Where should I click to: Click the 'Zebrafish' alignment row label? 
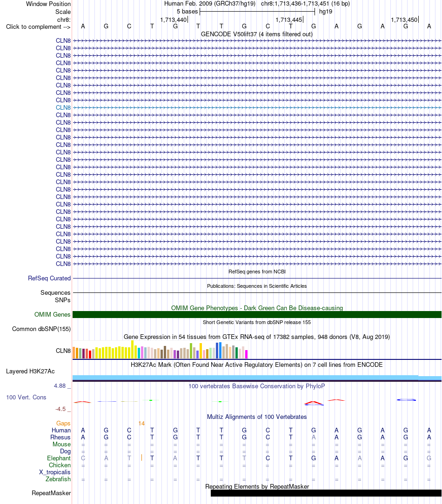58,479
